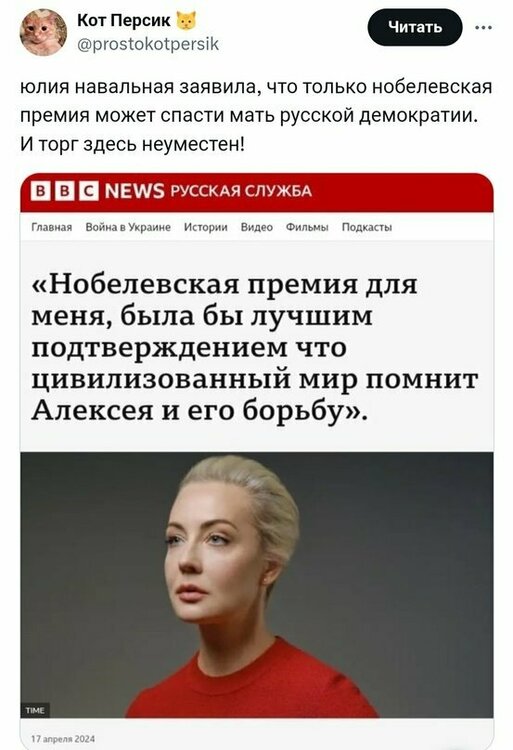Click the three-dots more options icon
Viewport: 513px width, 750px height.
[483, 28]
